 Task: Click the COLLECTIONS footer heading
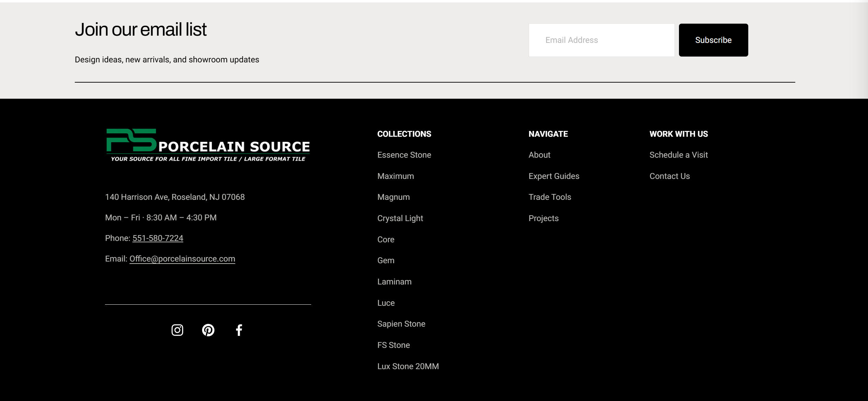click(404, 134)
